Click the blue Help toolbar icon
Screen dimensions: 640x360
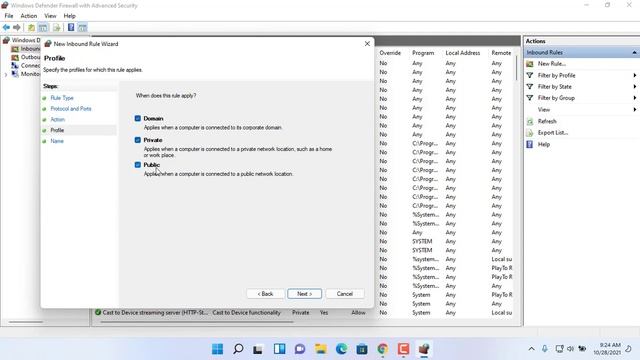pyautogui.click(x=71, y=27)
